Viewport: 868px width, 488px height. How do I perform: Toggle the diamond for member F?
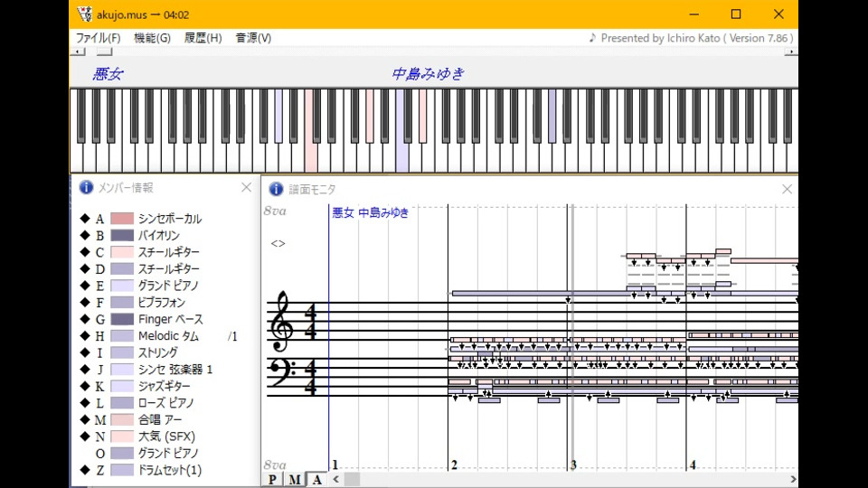tap(85, 302)
